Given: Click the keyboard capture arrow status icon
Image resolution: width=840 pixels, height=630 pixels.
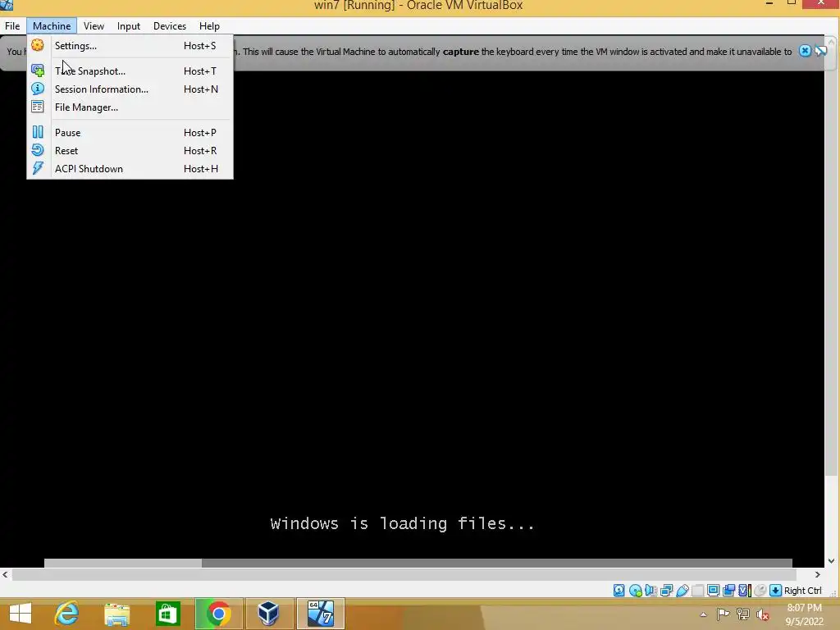Looking at the screenshot, I should (775, 591).
